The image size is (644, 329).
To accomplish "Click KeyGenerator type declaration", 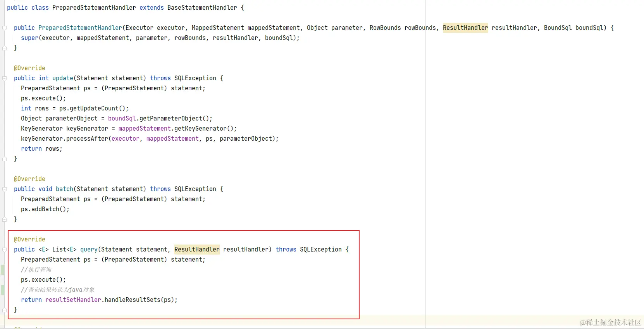I will pos(42,129).
